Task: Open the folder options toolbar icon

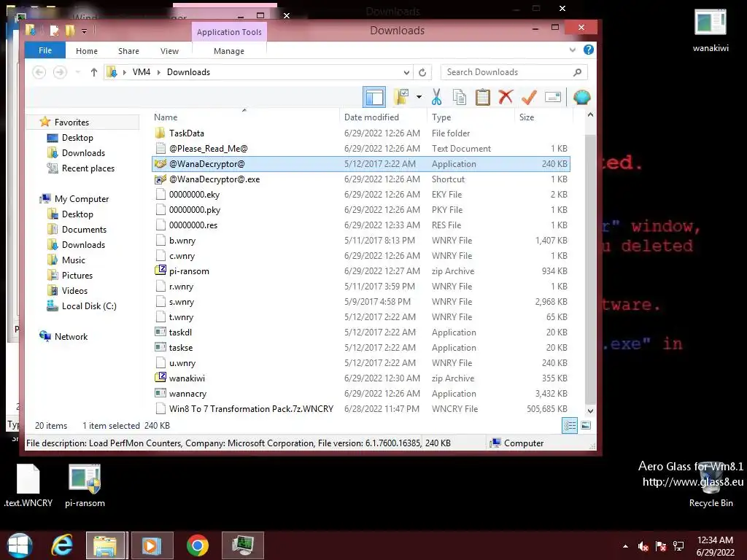Action: pos(401,97)
